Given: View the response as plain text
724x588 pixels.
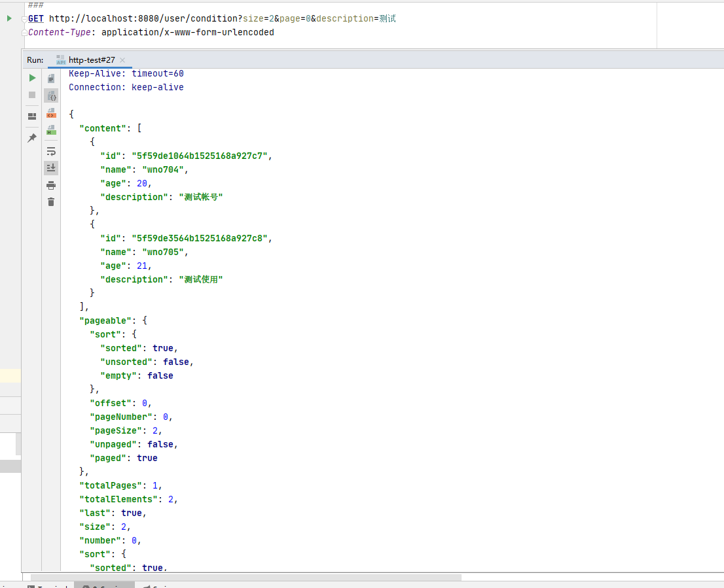Looking at the screenshot, I should pyautogui.click(x=51, y=78).
